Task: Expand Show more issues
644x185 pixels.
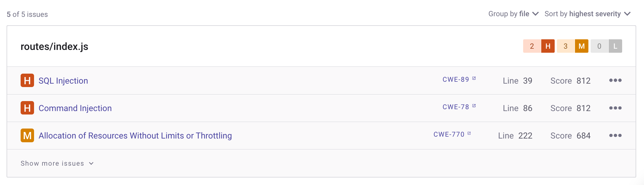Action: (x=57, y=163)
